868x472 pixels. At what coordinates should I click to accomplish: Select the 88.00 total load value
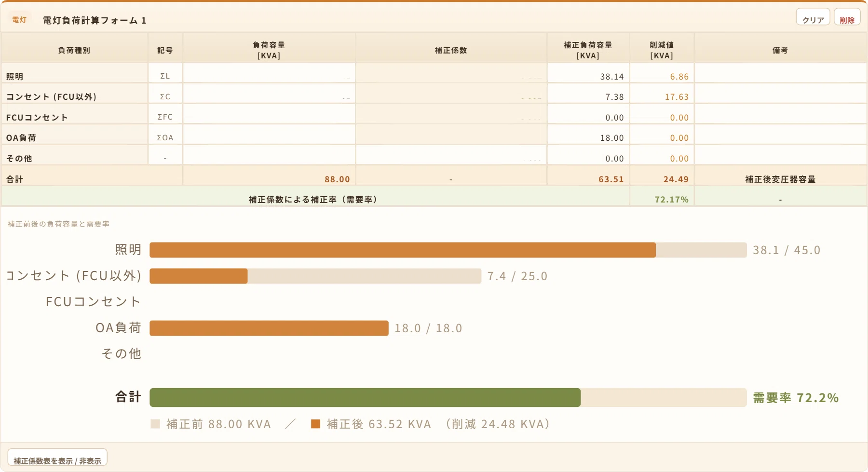click(x=337, y=179)
